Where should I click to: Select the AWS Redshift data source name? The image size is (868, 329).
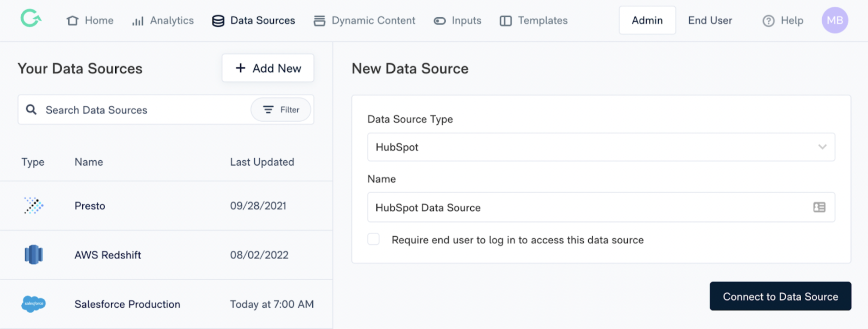coord(108,255)
